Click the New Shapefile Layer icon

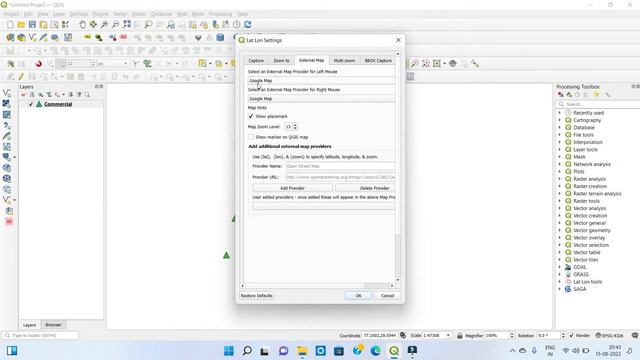(32, 38)
